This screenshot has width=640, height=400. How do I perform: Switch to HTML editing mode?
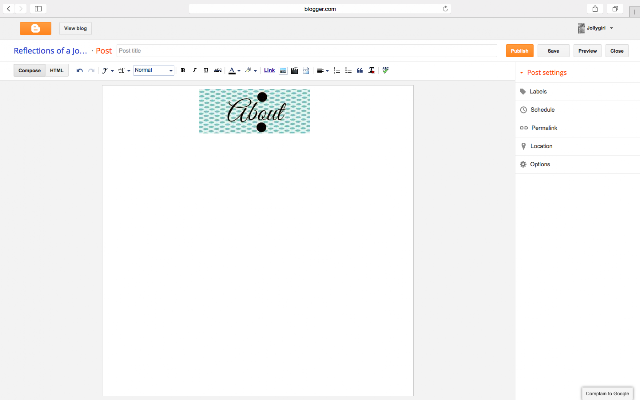click(x=56, y=71)
